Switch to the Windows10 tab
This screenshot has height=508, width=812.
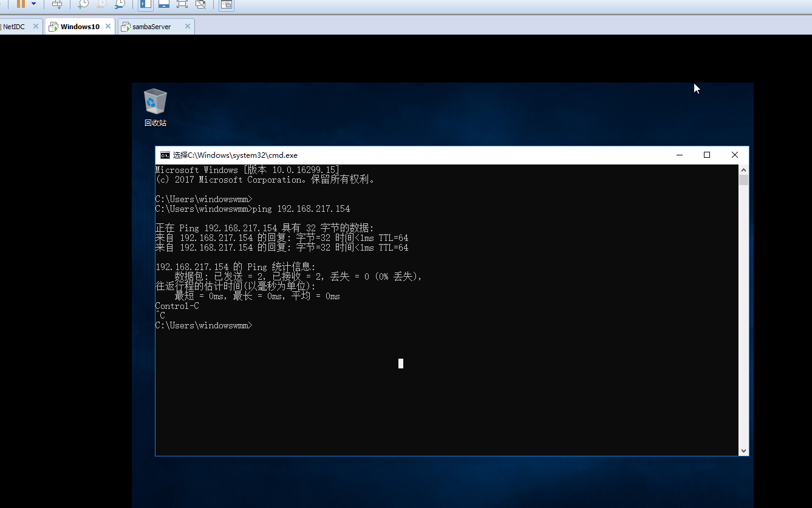[80, 27]
